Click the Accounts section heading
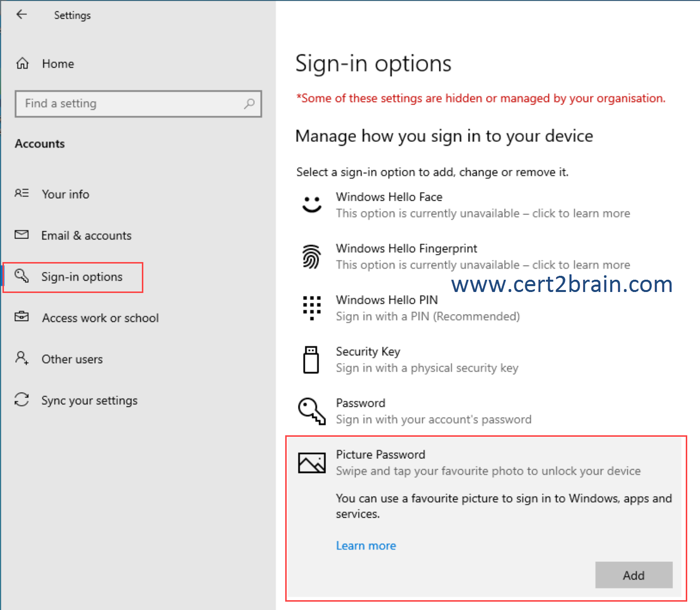 pyautogui.click(x=40, y=144)
